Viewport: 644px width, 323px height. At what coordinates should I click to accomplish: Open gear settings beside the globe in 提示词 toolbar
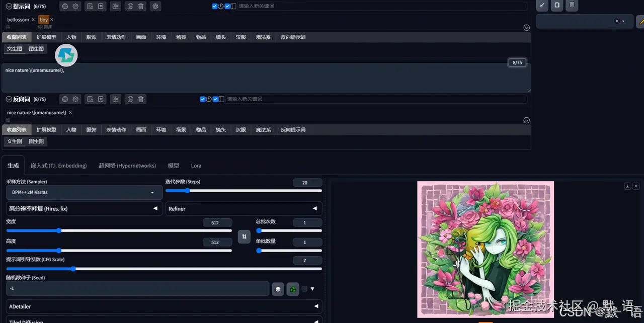76,7
